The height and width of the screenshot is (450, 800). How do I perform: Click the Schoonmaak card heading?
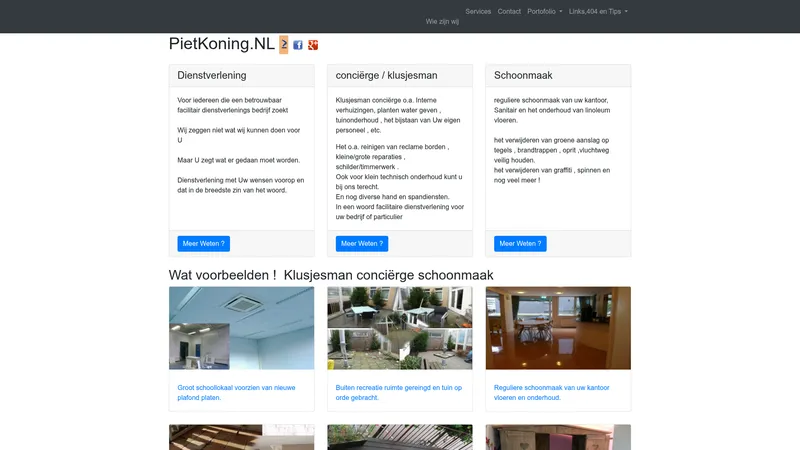[523, 76]
